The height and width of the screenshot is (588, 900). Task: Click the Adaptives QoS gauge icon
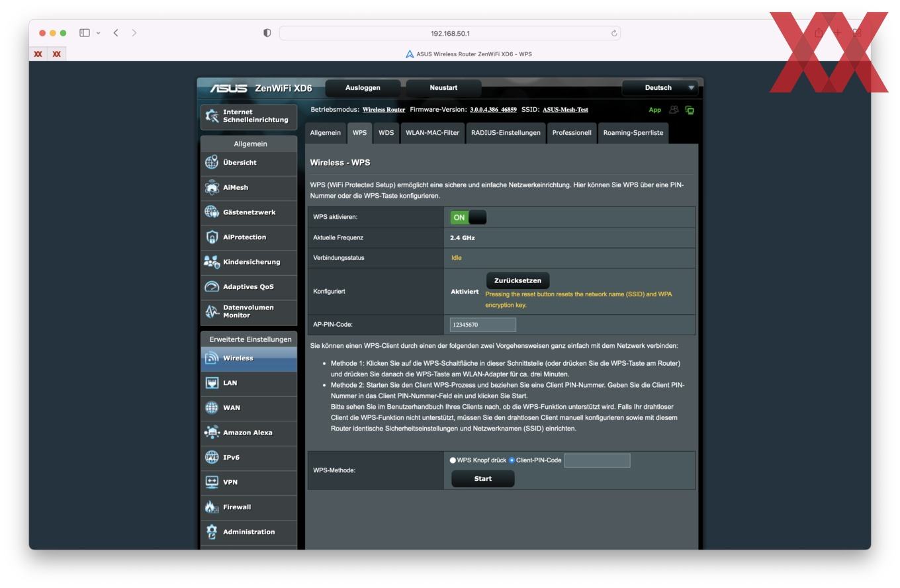point(212,286)
